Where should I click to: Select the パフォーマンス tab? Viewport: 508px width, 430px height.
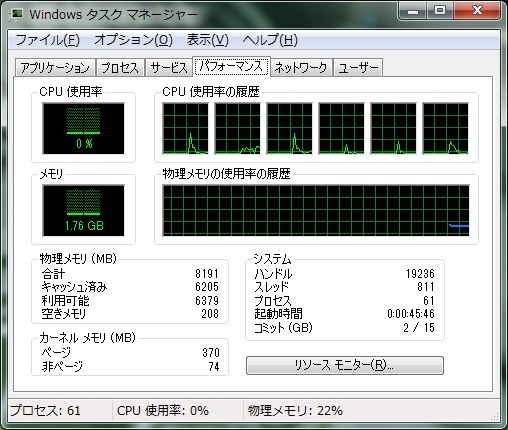pos(231,67)
